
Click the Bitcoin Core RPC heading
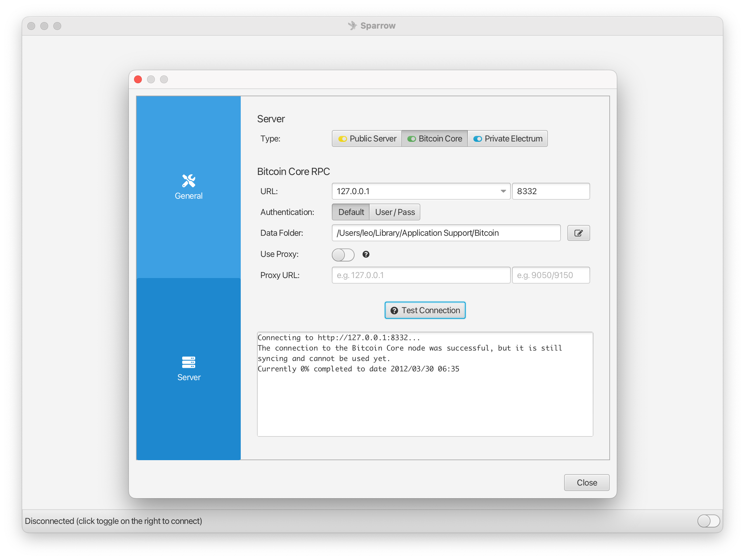click(293, 171)
